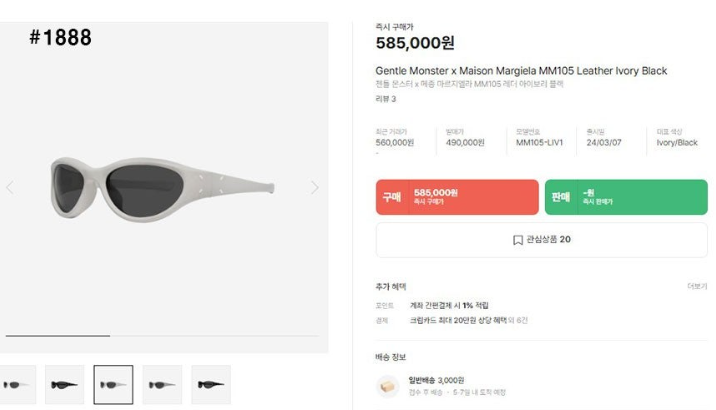
Task: Click the bookmark icon for 관심상품
Action: pyautogui.click(x=517, y=240)
